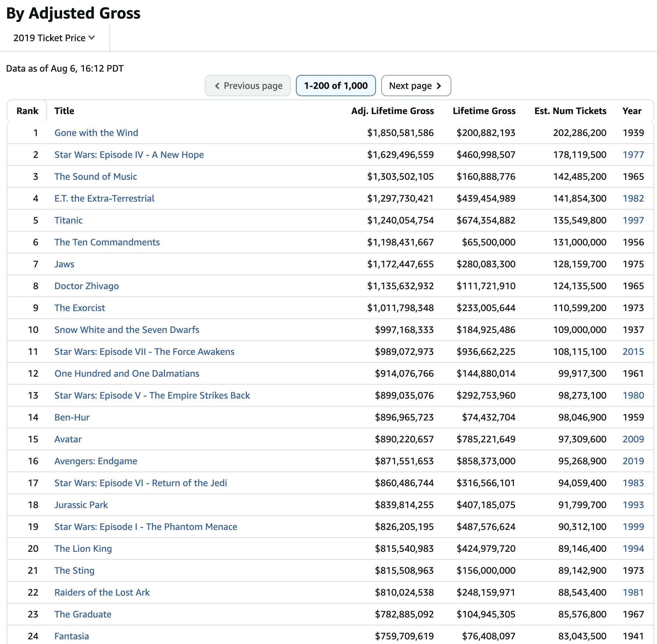Click the 1994 year link
Image resolution: width=657 pixels, height=644 pixels.
[633, 548]
